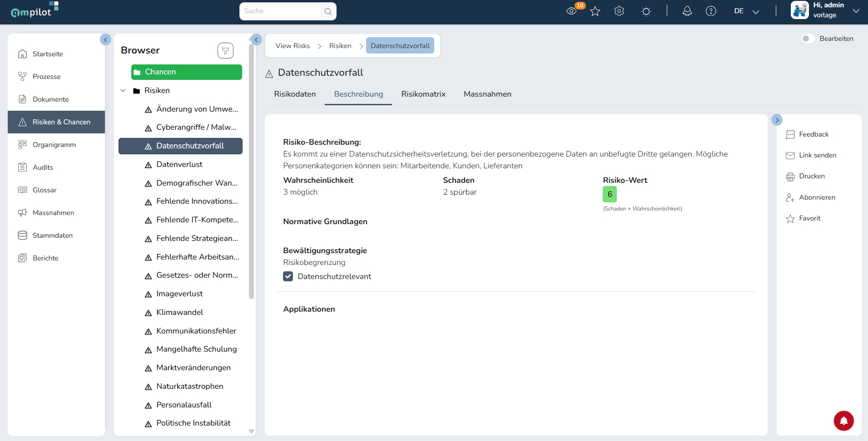Mark risk as Favorit

click(x=803, y=218)
